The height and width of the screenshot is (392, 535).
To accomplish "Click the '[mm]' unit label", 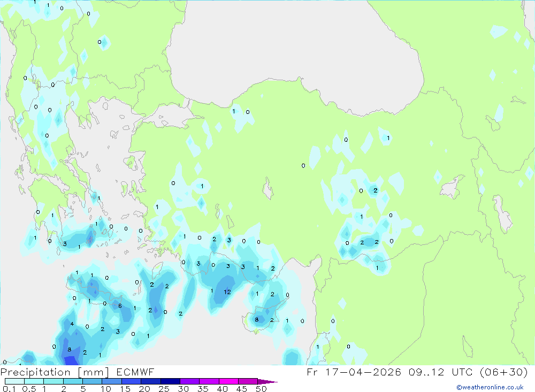I will tap(94, 372).
